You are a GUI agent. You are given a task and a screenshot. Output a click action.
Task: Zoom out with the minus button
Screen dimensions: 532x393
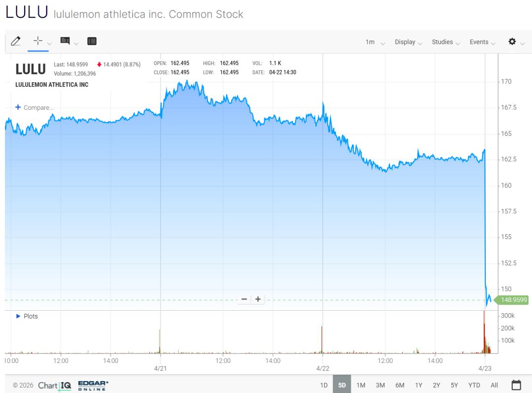pyautogui.click(x=244, y=299)
